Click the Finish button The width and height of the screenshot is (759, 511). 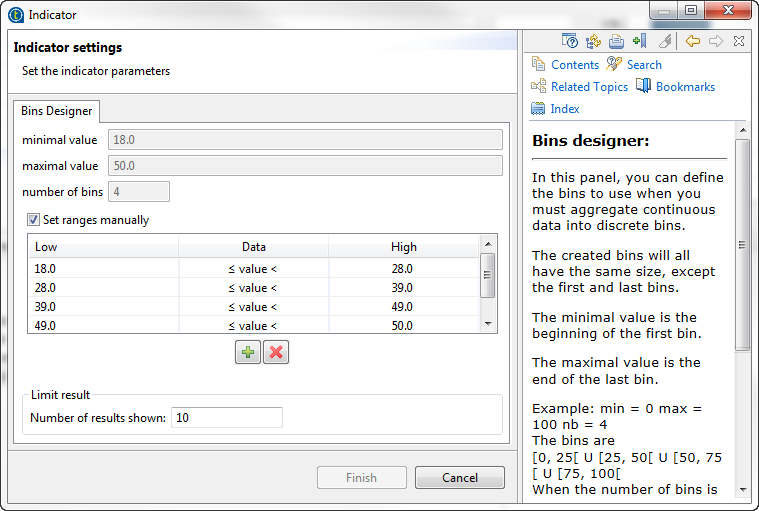pyautogui.click(x=362, y=478)
